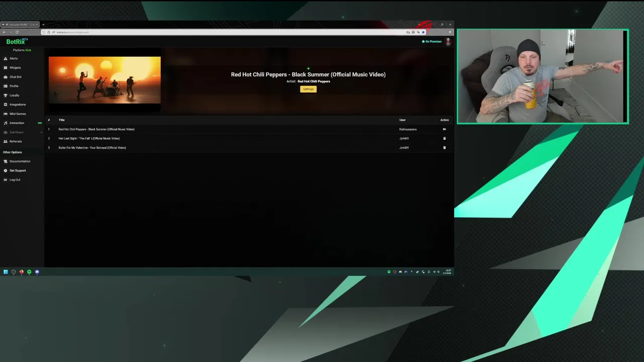Click the Black Summer video thumbnail
Screen dimensions: 644x362
coord(105,80)
